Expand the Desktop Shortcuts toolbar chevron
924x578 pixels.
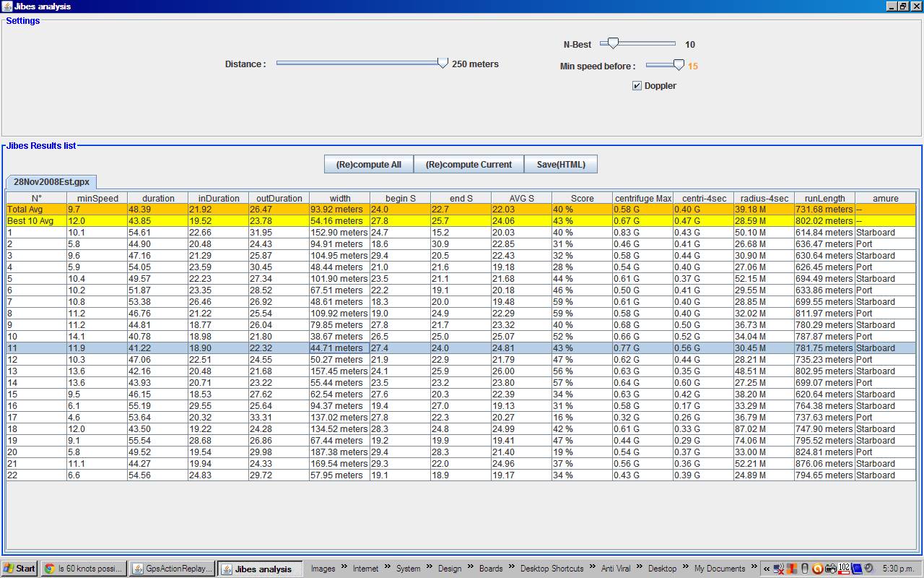[592, 568]
